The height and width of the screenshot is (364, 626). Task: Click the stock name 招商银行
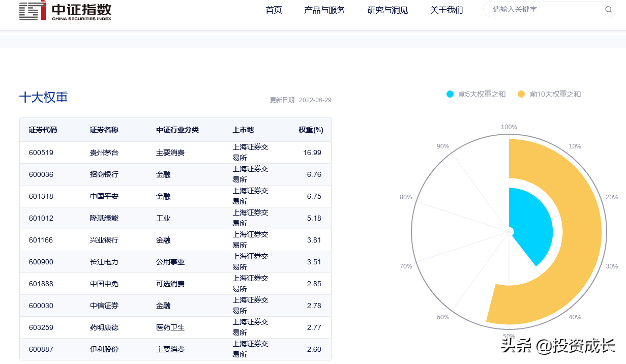point(104,174)
